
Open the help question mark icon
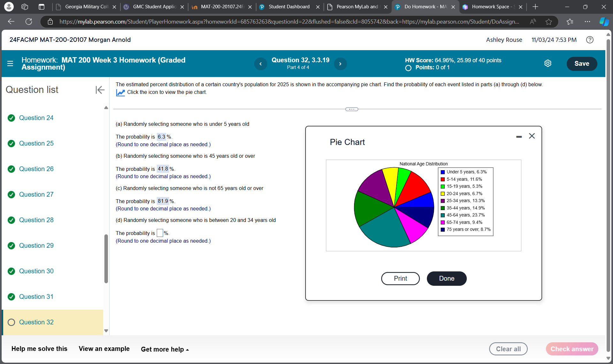[x=590, y=40]
